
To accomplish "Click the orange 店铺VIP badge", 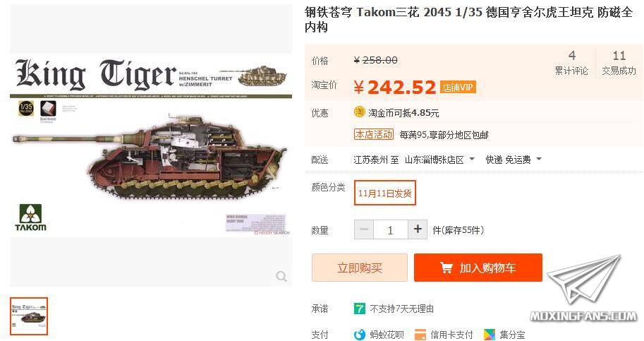I will pyautogui.click(x=458, y=88).
